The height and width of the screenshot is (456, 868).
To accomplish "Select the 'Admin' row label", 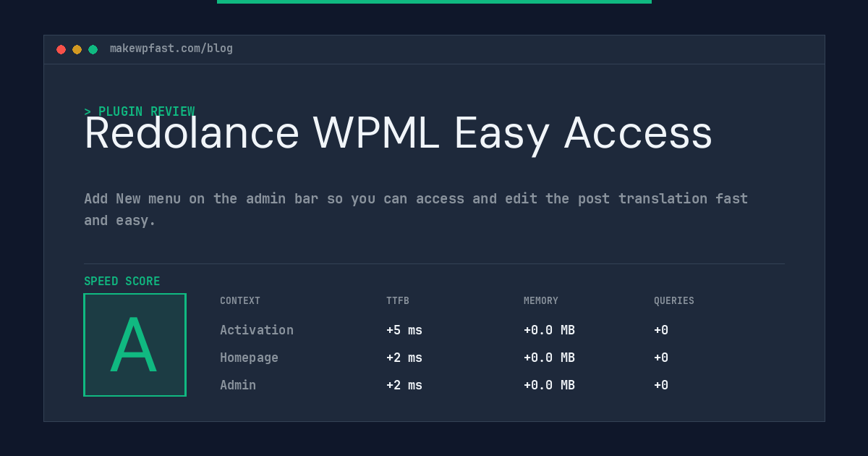I will 238,385.
